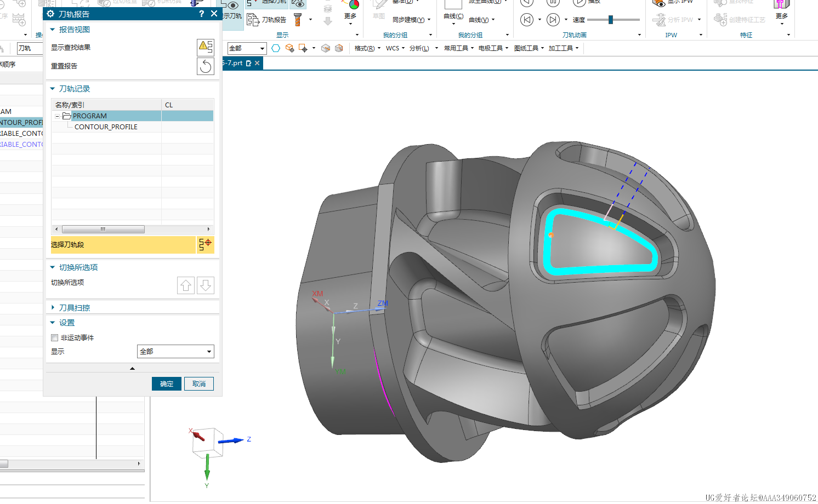Click the orange cube snap icon
The width and height of the screenshot is (818, 504).
290,48
